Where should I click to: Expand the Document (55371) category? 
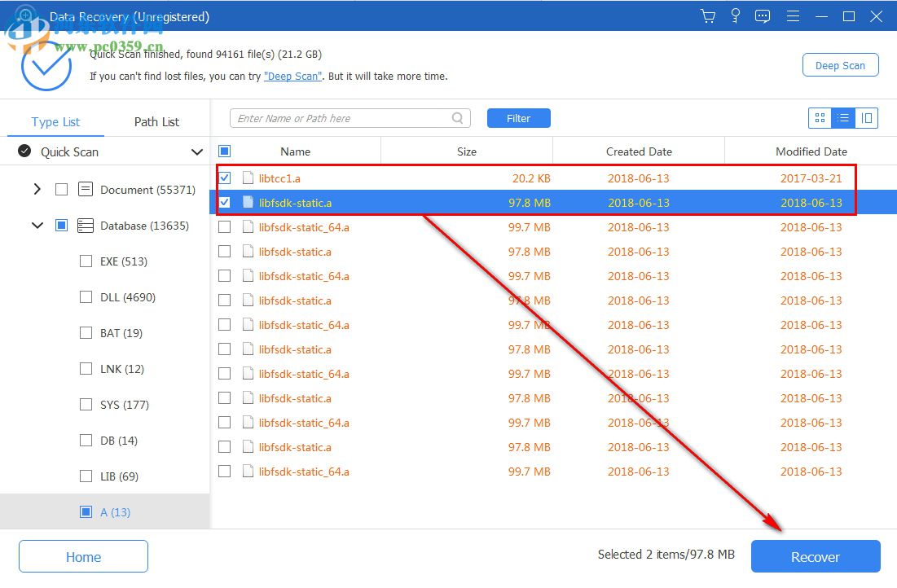click(37, 189)
